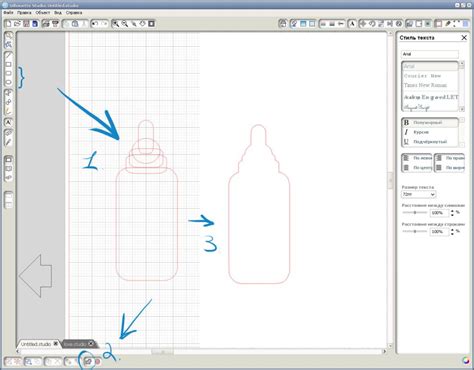Open the Объект menu
This screenshot has height=370, width=474.
click(x=43, y=13)
